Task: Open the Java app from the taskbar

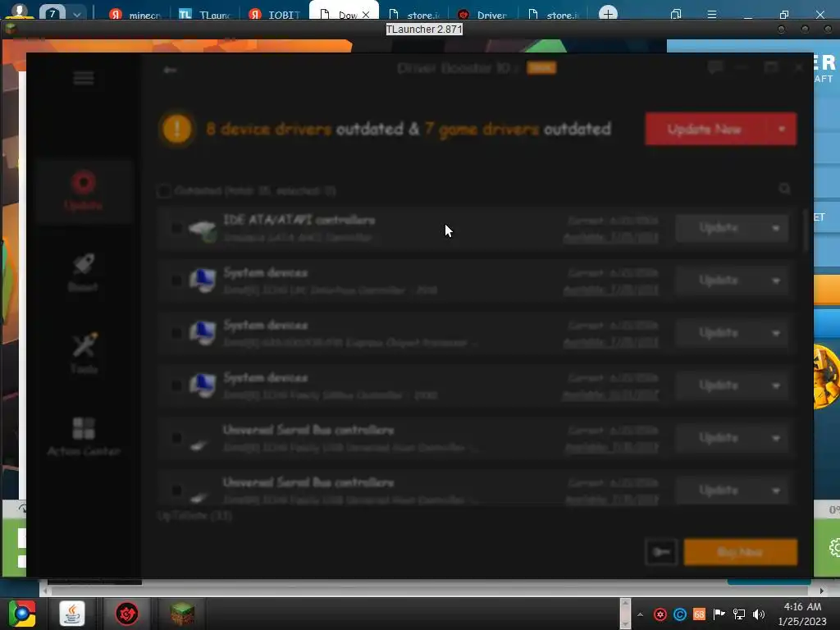Action: pyautogui.click(x=72, y=614)
